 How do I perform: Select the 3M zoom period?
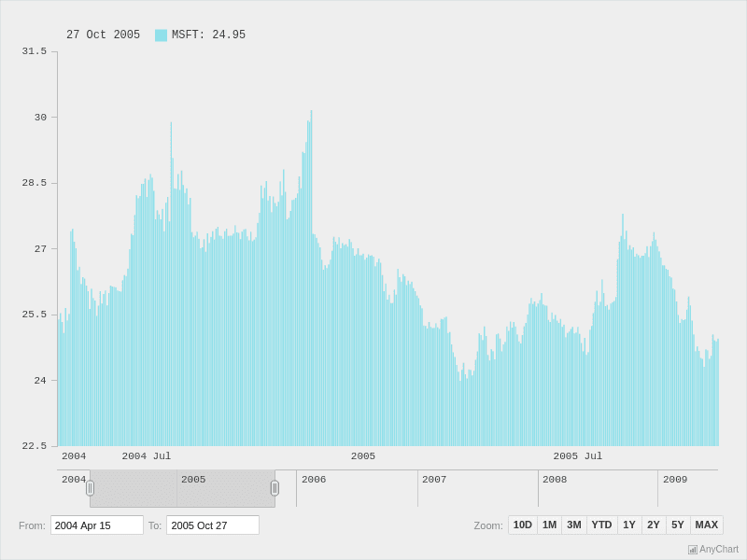(574, 525)
